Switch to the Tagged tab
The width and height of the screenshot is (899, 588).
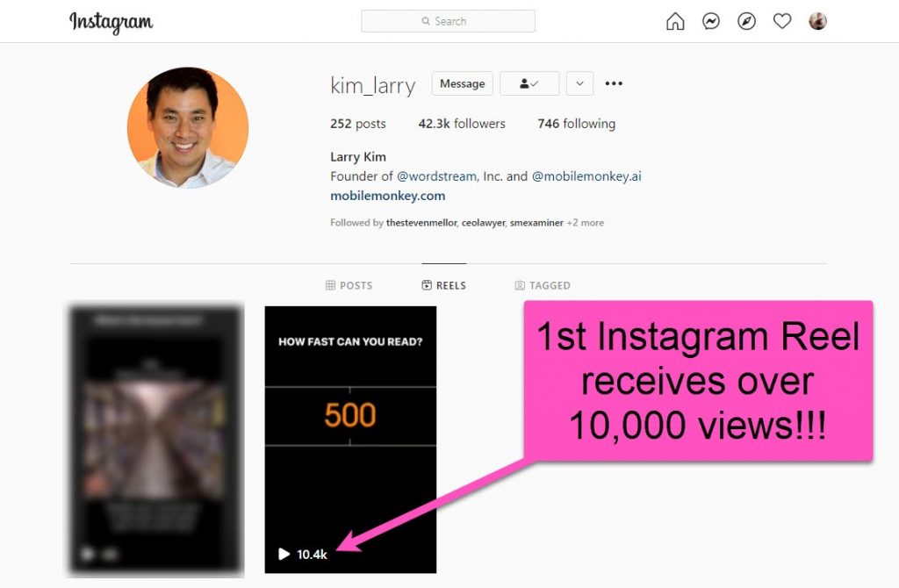(543, 285)
